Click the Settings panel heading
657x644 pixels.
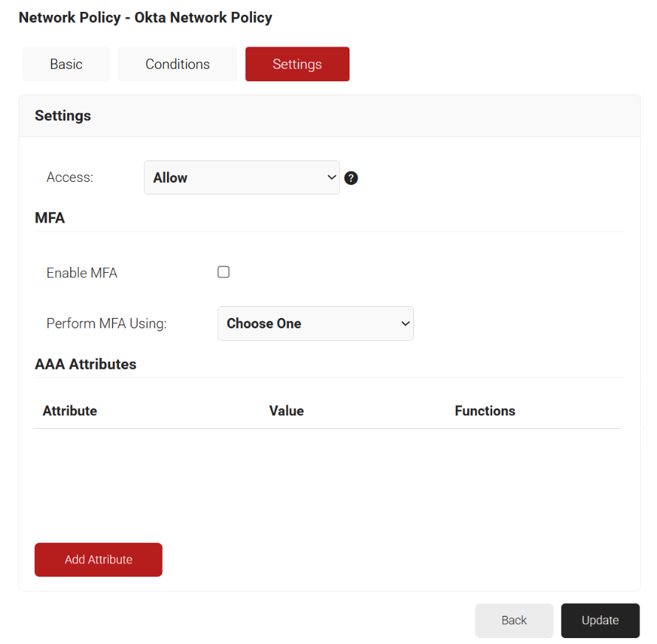[63, 116]
